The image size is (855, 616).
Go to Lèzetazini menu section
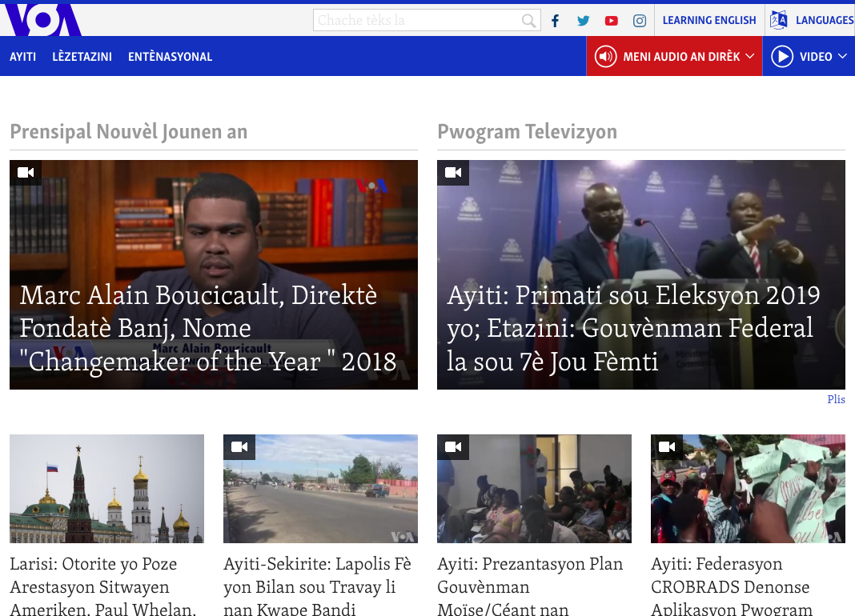pyautogui.click(x=82, y=57)
